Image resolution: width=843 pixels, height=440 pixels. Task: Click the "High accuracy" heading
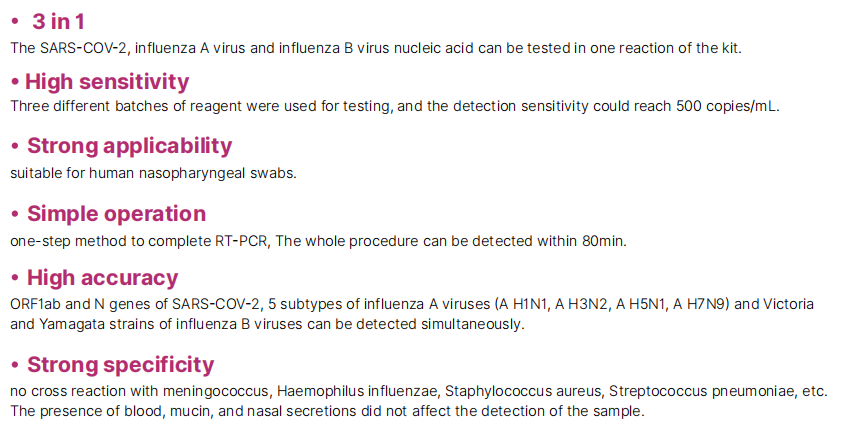102,278
